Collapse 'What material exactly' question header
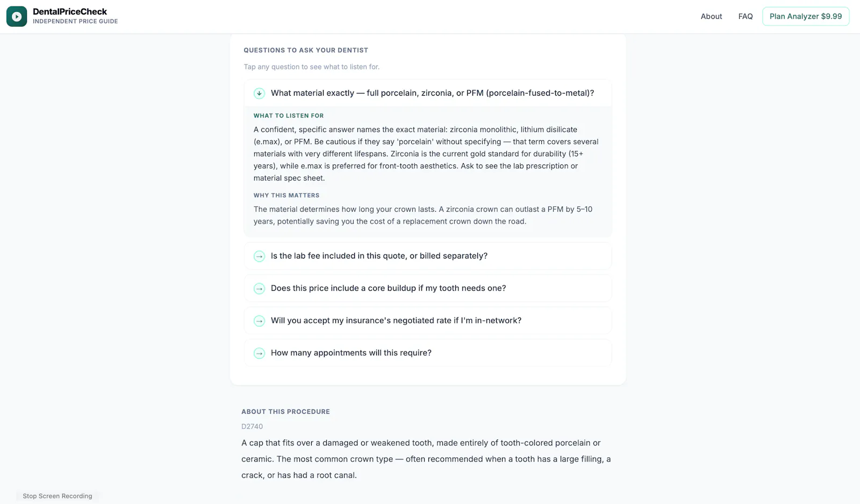Image resolution: width=860 pixels, height=504 pixels. tap(428, 93)
